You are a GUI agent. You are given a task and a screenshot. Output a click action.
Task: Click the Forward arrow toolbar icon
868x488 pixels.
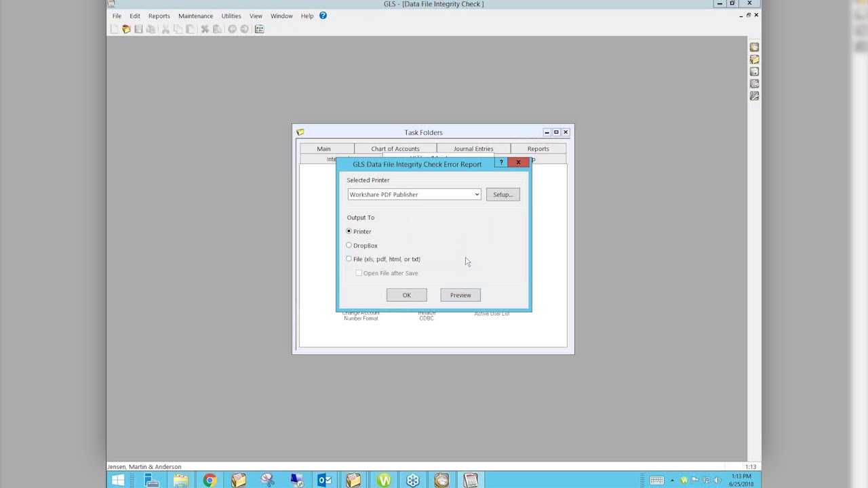[x=244, y=29]
